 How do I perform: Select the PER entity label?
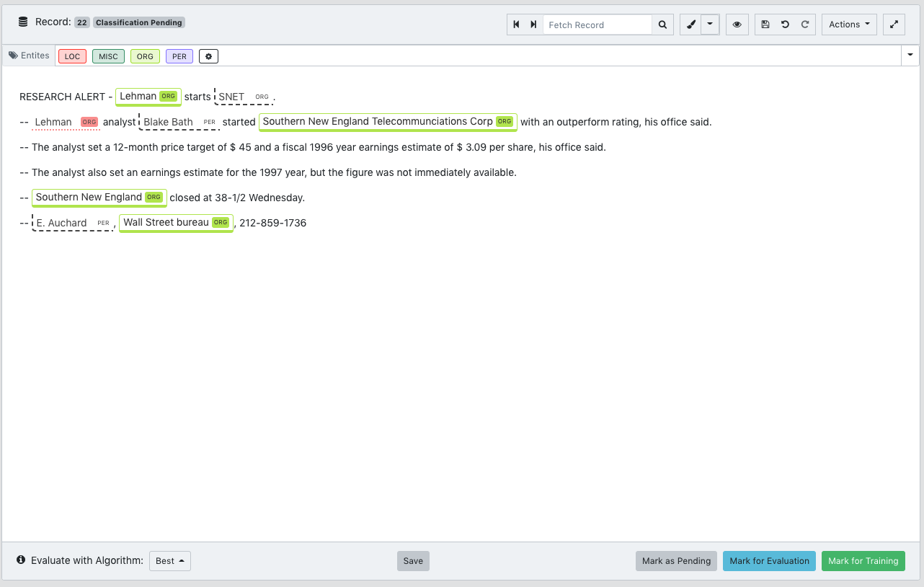coord(179,56)
